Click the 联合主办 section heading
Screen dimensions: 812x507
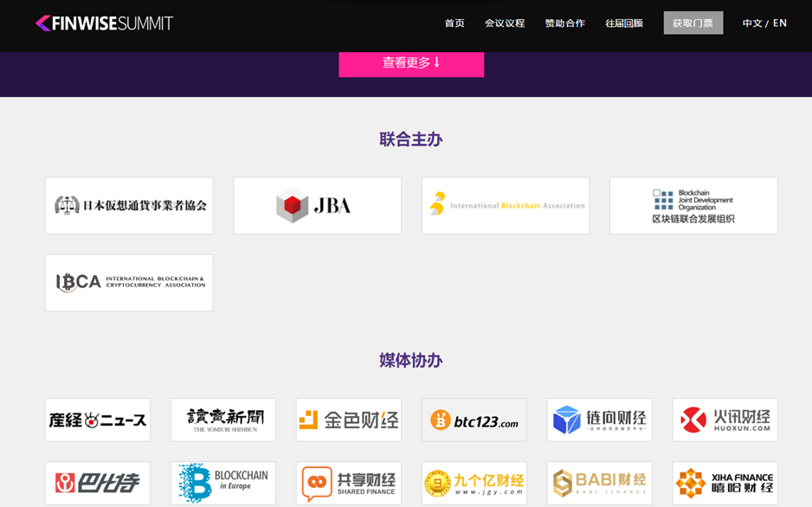click(x=411, y=139)
